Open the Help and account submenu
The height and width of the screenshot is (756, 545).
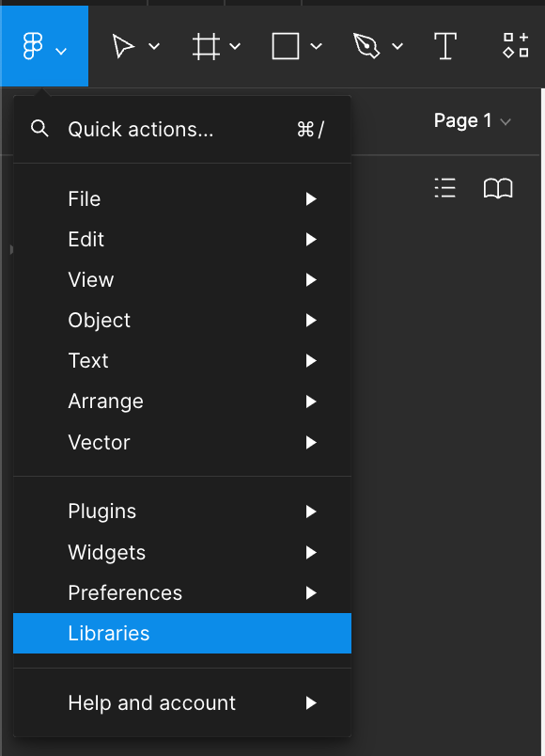coord(151,702)
